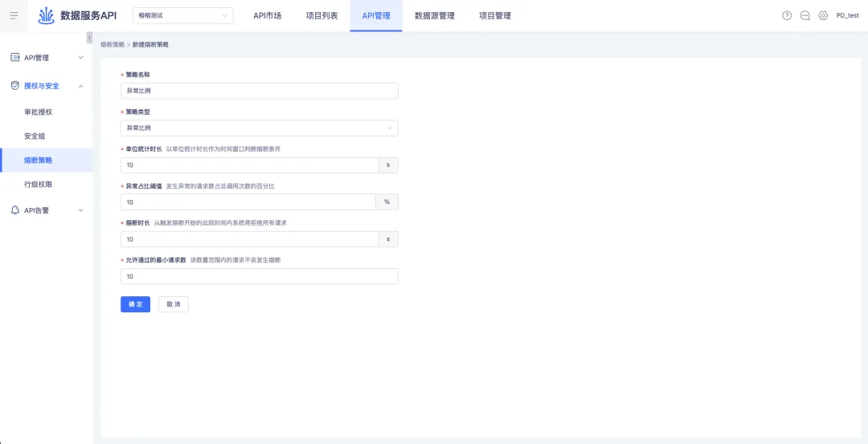The image size is (868, 444).
Task: Click the PD_test user name
Action: [x=848, y=15]
